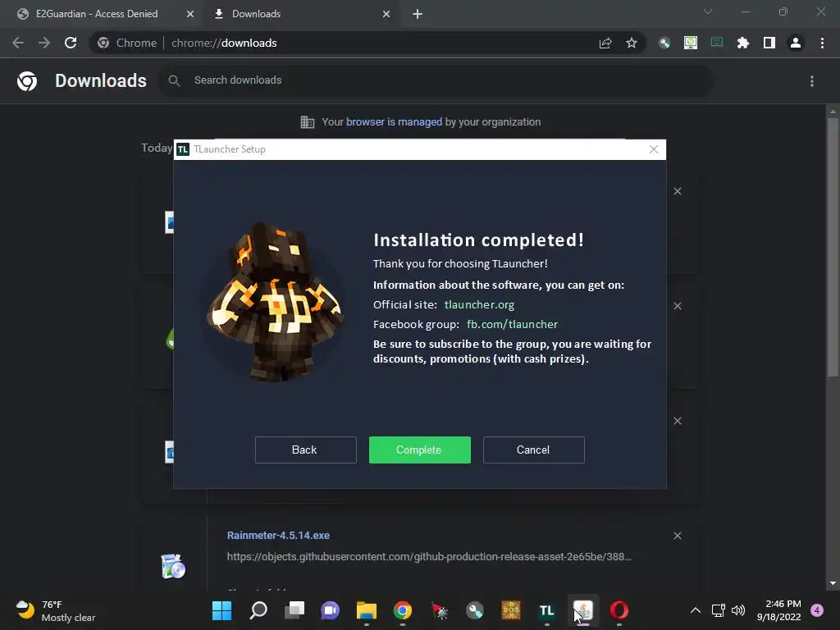The image size is (840, 630).
Task: Click the share page icon in the address bar
Action: pos(605,43)
